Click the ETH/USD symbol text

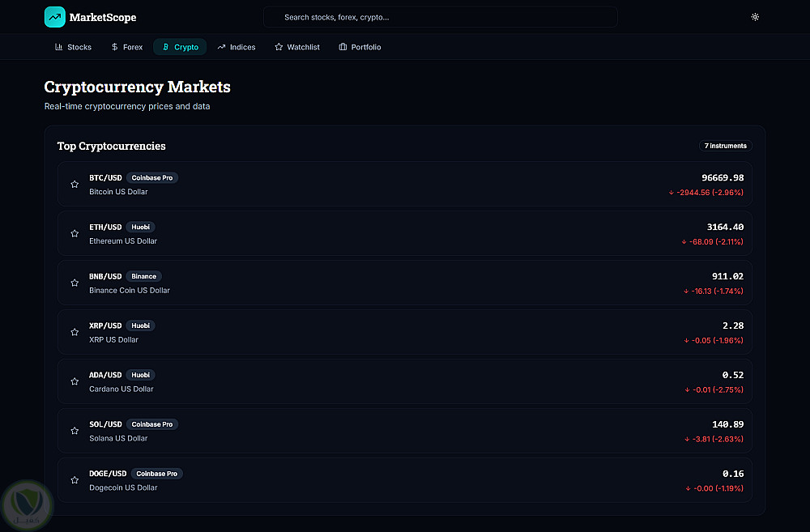click(x=105, y=228)
